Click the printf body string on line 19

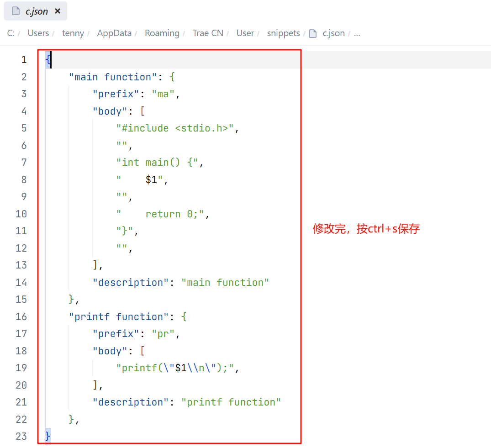(175, 368)
